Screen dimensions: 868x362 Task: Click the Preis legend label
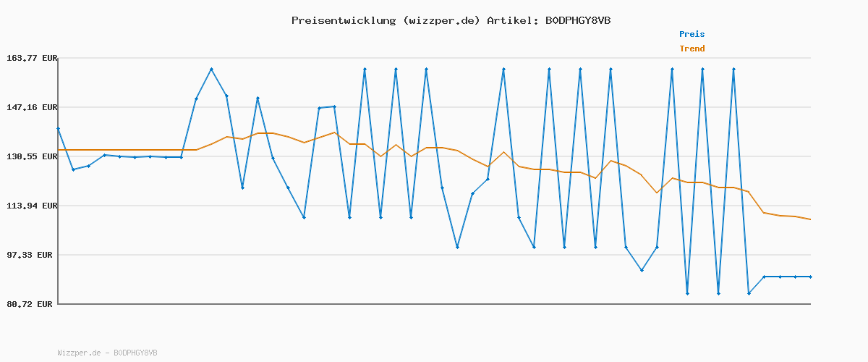(x=692, y=34)
